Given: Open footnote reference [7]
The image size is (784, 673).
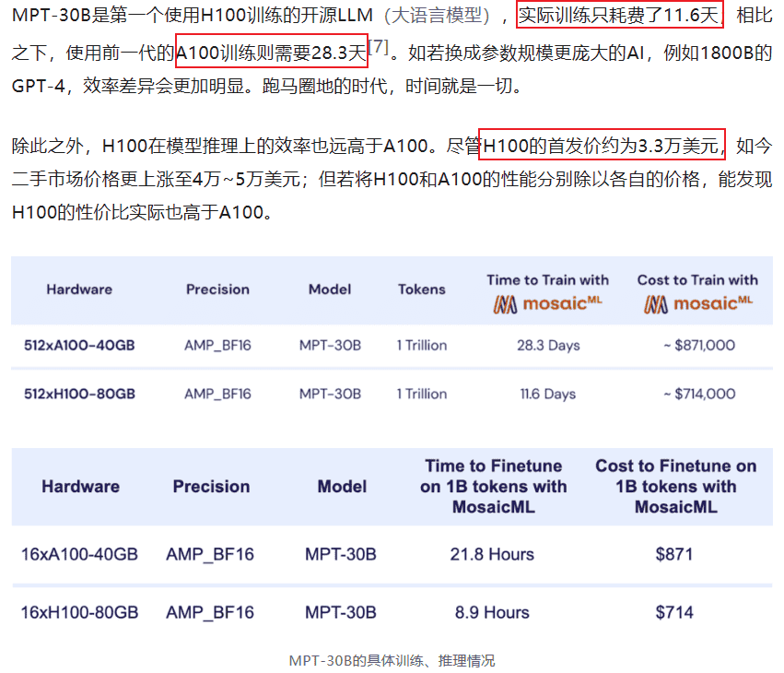Looking at the screenshot, I should [378, 47].
